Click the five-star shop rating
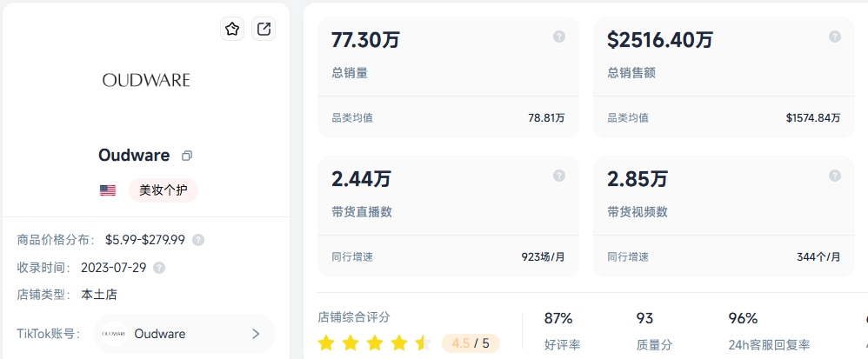The width and height of the screenshot is (868, 359). (375, 343)
